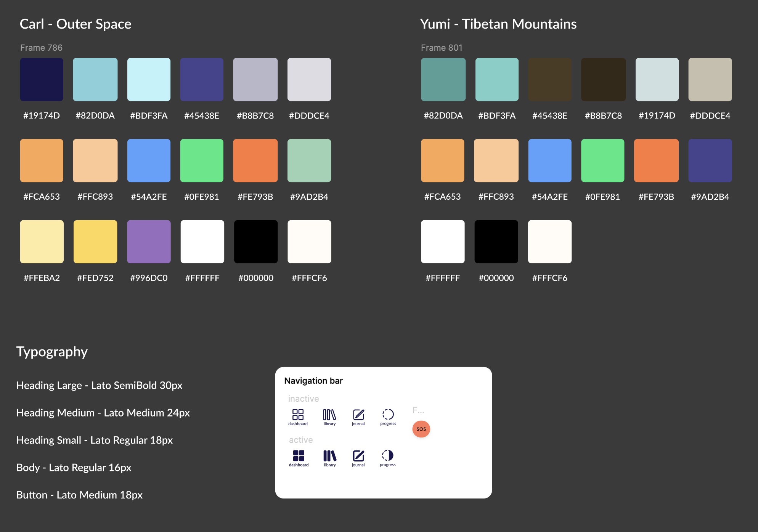
Task: Select the purple #996DC0 swatch
Action: click(x=149, y=241)
